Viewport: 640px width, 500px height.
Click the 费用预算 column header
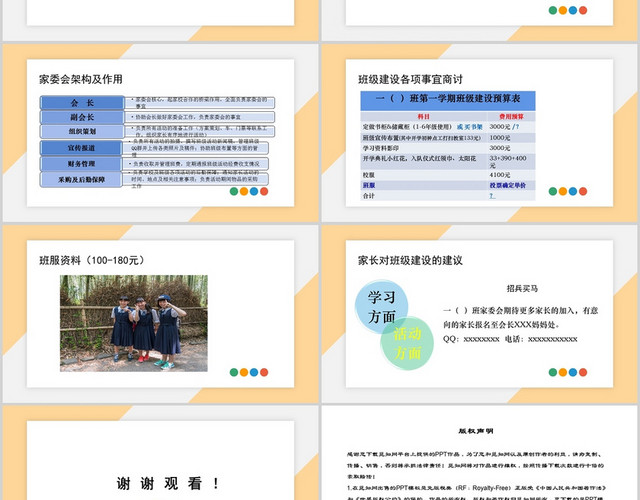511,116
